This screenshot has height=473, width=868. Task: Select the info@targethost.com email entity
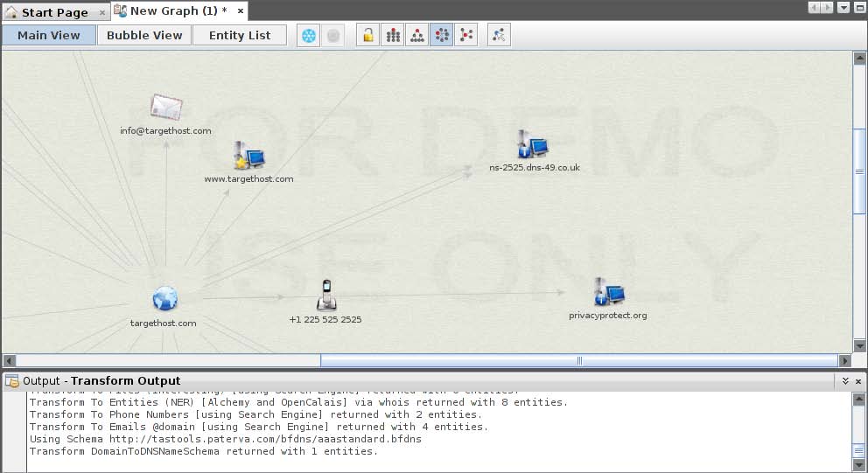point(165,108)
